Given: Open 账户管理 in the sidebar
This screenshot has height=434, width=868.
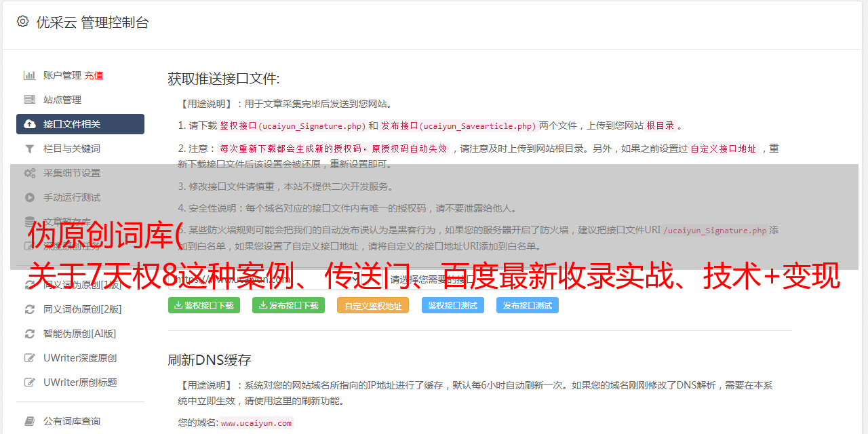Looking at the screenshot, I should pyautogui.click(x=62, y=75).
